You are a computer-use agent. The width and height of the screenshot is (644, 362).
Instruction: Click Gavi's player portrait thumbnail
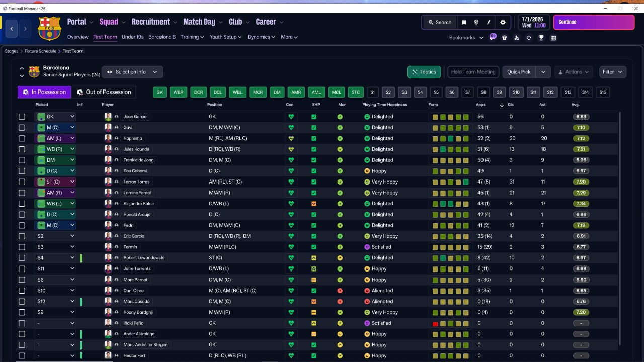pyautogui.click(x=108, y=128)
